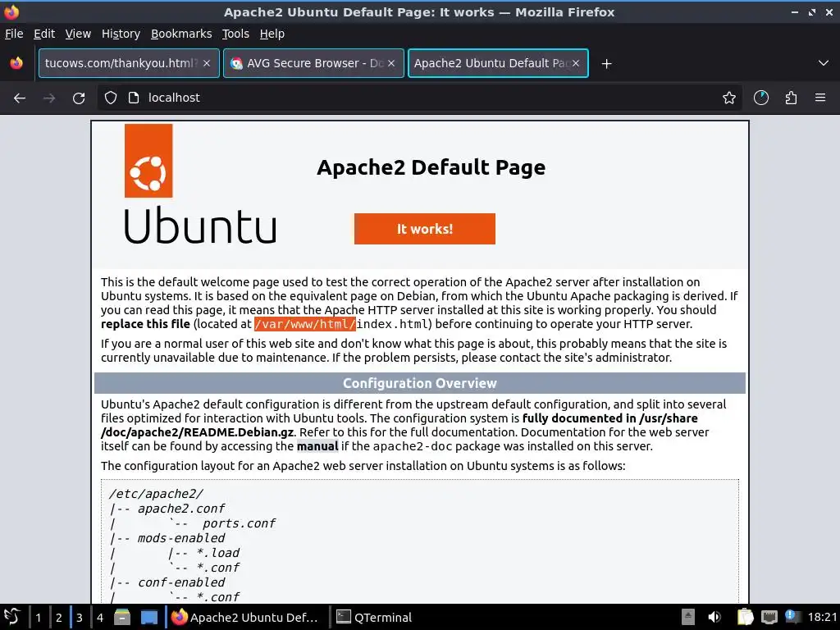Click the highlighted /var/www/html/ path text
The width and height of the screenshot is (840, 630).
click(x=305, y=324)
